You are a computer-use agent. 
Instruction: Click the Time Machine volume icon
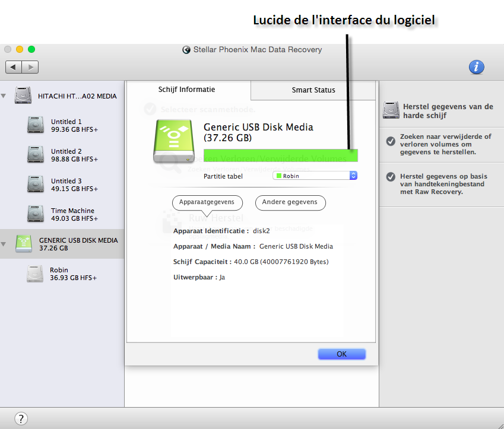[36, 214]
